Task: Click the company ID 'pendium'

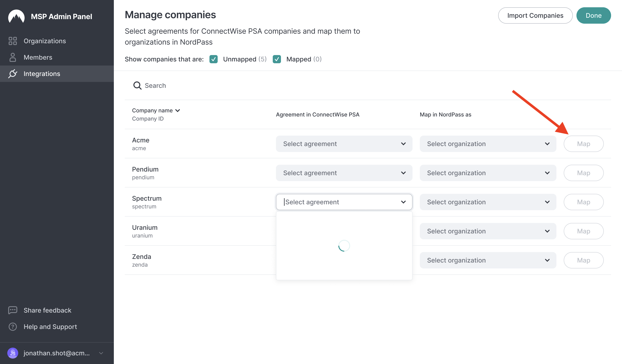Action: 143,177
